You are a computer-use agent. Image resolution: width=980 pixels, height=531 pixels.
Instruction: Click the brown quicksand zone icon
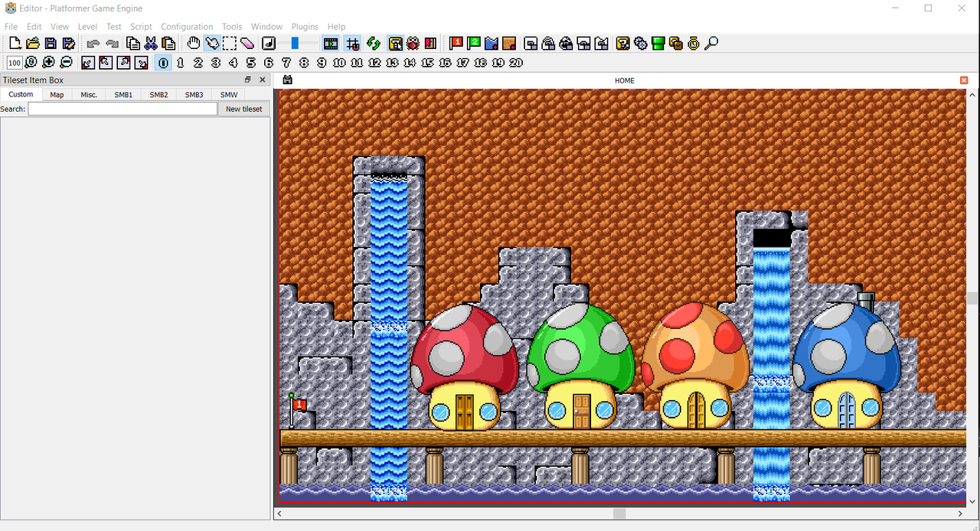(x=509, y=44)
